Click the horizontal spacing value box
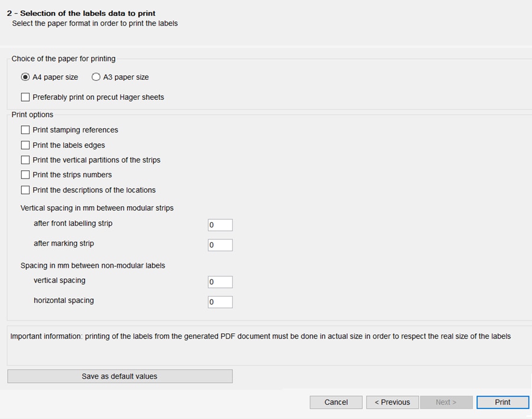Viewport: 532px width, 419px height. coord(220,302)
